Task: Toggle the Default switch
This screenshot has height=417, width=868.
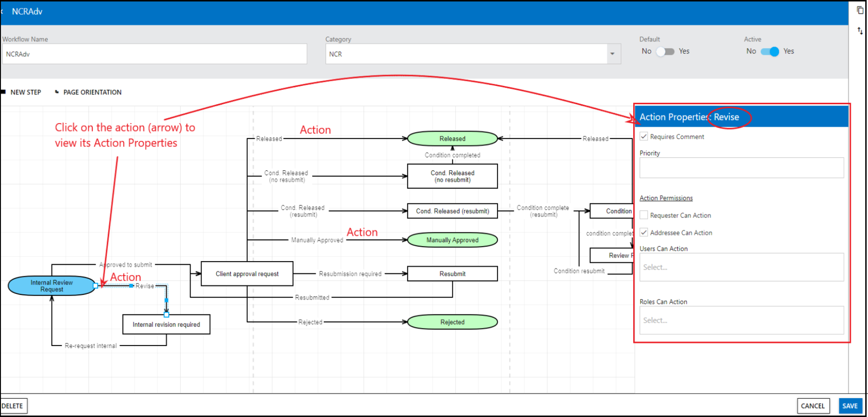Action: [x=665, y=52]
